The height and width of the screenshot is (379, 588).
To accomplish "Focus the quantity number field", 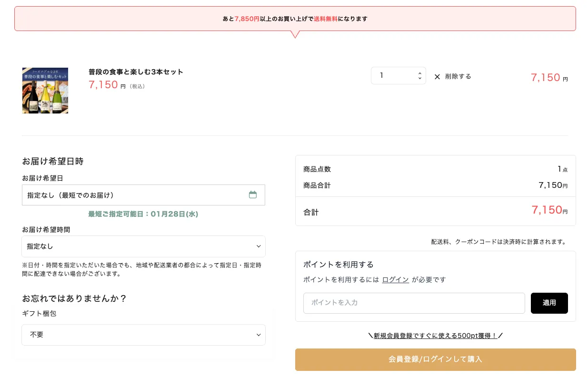I will coord(393,76).
